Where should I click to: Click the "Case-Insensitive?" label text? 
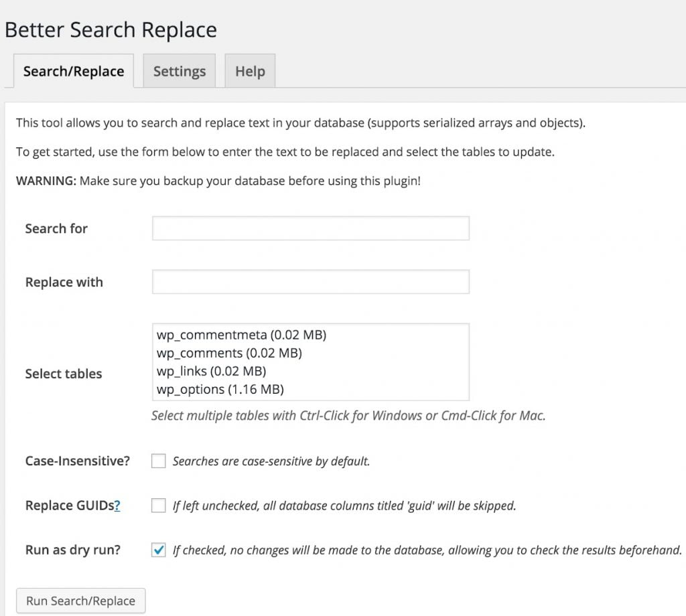pyautogui.click(x=78, y=461)
